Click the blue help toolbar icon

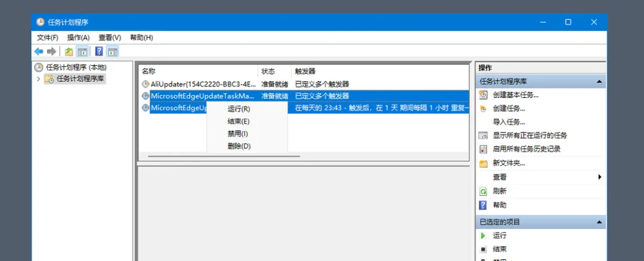100,51
